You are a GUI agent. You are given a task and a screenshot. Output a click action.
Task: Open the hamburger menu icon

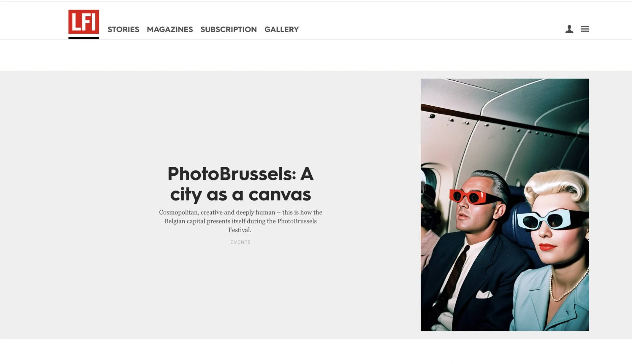585,29
